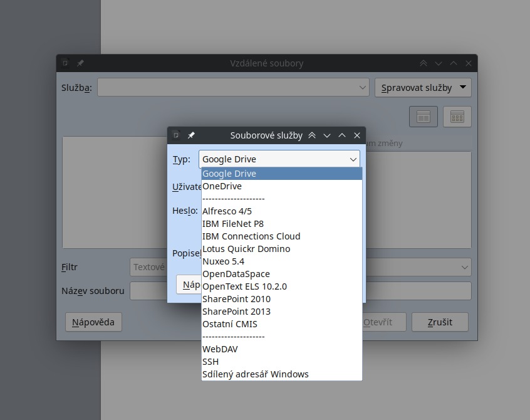This screenshot has width=530, height=420.
Task: Open the Služba dropdown
Action: [363, 88]
